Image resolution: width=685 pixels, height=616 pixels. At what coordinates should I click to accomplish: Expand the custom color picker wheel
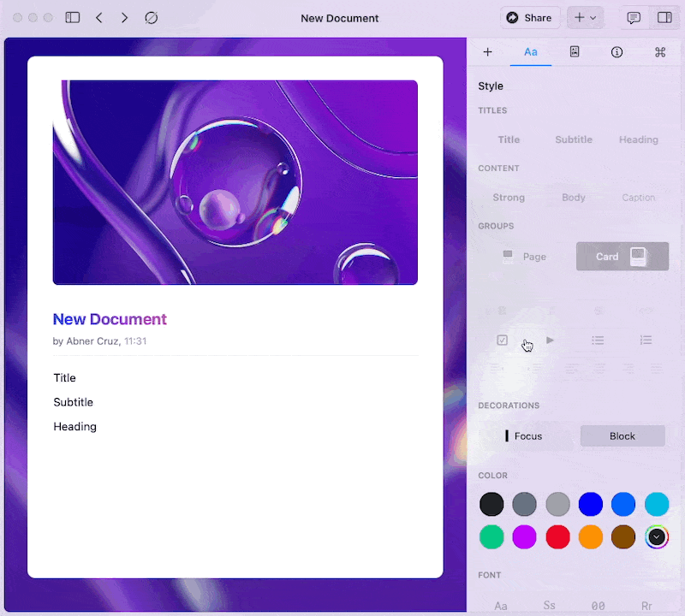[657, 537]
